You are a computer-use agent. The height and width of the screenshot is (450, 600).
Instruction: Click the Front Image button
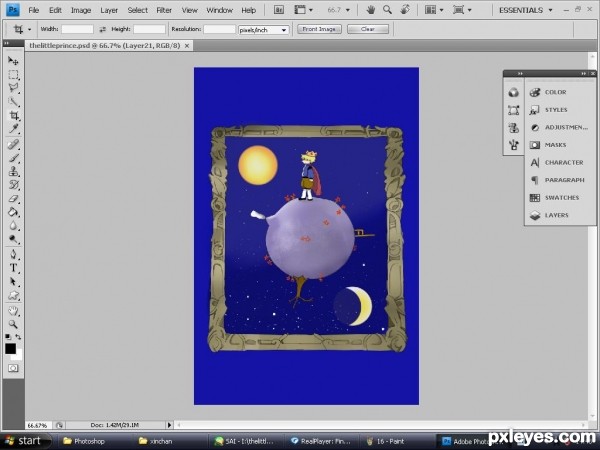[320, 29]
